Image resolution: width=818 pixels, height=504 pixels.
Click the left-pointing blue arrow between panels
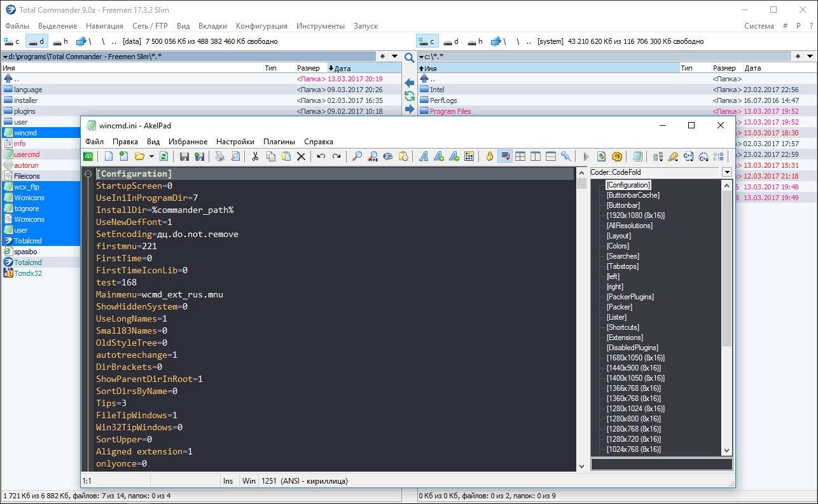[410, 83]
